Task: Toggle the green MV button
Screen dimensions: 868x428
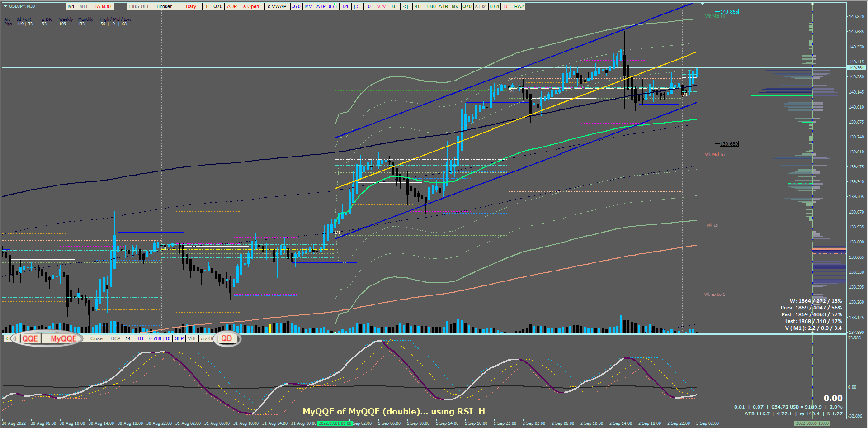Action: (455, 6)
